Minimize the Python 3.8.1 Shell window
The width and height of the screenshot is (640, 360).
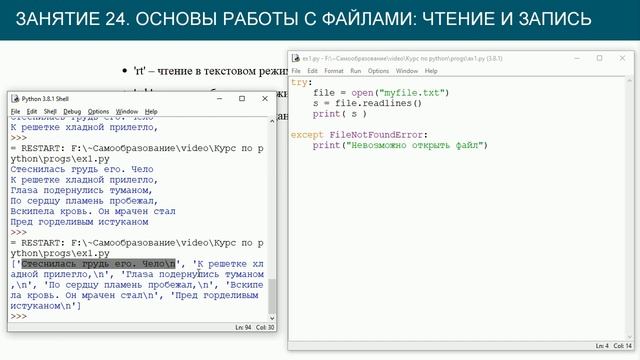(219, 99)
